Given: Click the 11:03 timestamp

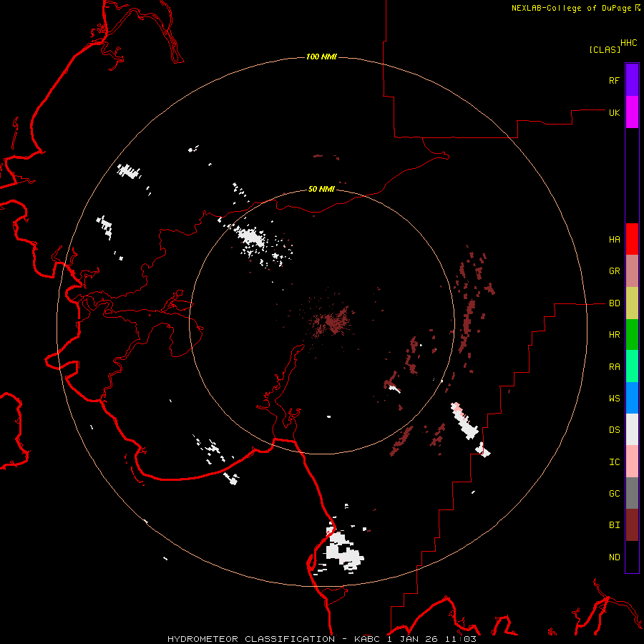Looking at the screenshot, I should (x=460, y=639).
